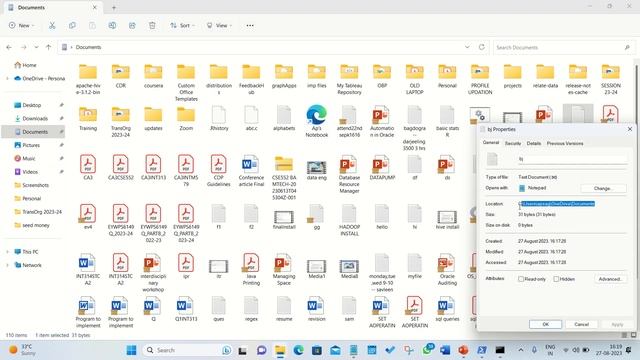640x360 pixels.
Task: Open the New dropdown menu
Action: point(21,25)
